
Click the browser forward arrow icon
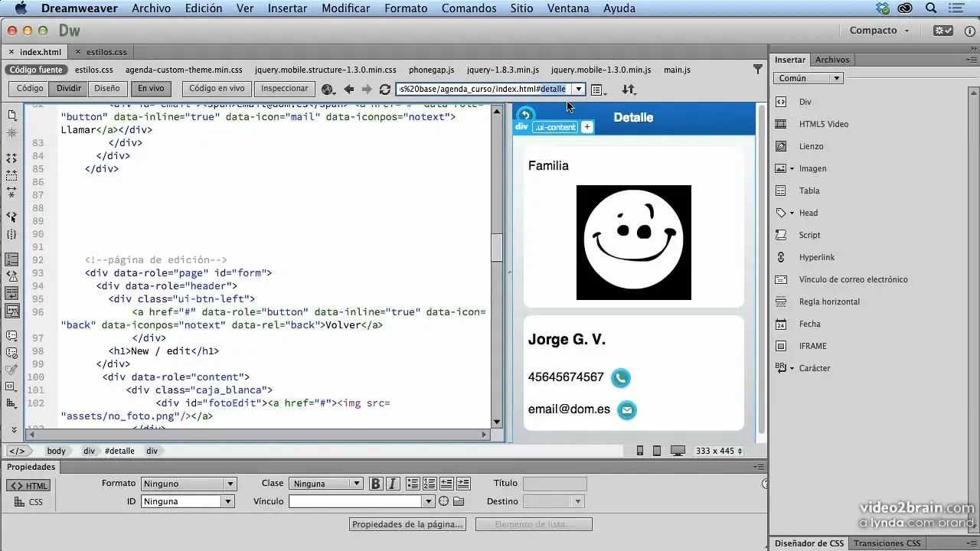pos(367,90)
